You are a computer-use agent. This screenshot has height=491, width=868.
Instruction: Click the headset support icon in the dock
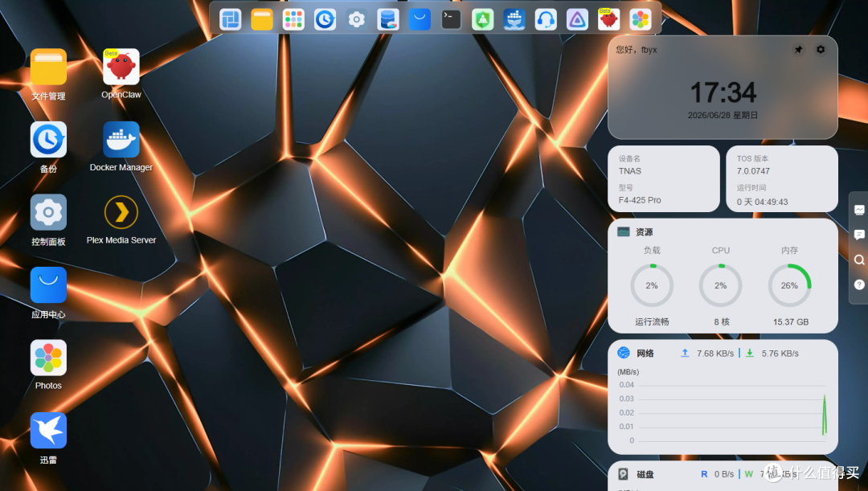click(546, 20)
